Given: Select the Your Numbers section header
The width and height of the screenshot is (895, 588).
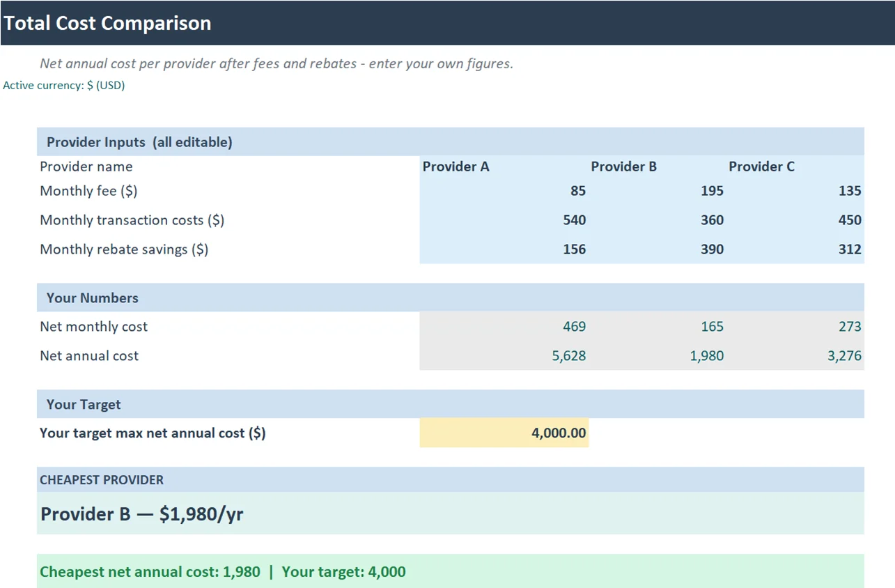Looking at the screenshot, I should (x=451, y=297).
